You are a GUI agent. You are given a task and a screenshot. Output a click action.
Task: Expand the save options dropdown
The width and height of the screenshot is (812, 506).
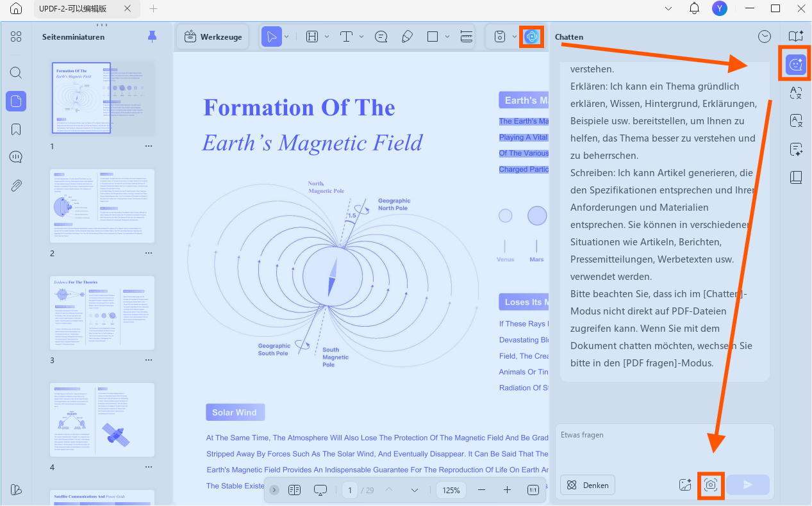pos(515,37)
